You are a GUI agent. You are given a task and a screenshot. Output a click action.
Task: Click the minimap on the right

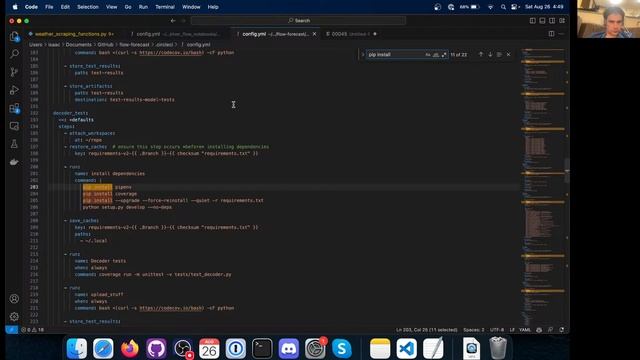(x=543, y=188)
